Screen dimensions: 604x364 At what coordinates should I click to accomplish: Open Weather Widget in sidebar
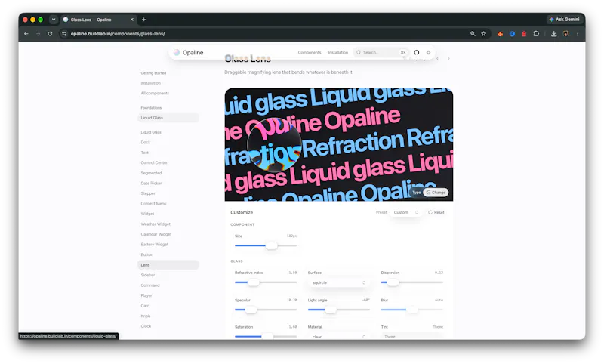point(156,224)
